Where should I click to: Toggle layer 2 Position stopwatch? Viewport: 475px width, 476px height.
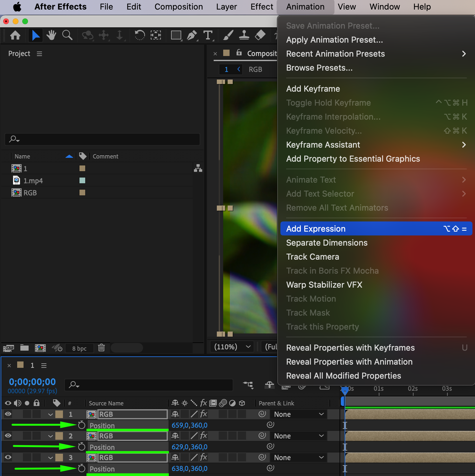pos(82,447)
